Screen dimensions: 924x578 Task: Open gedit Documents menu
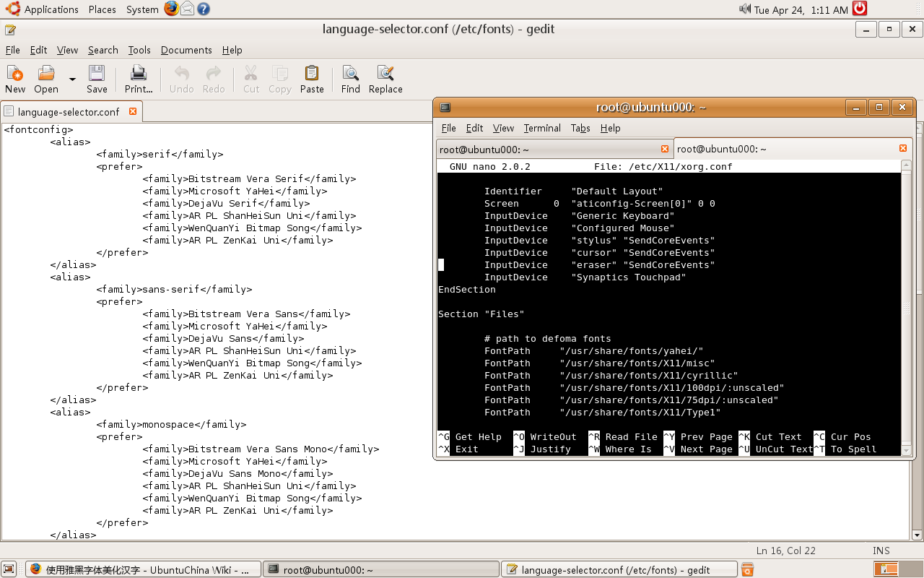pyautogui.click(x=186, y=50)
